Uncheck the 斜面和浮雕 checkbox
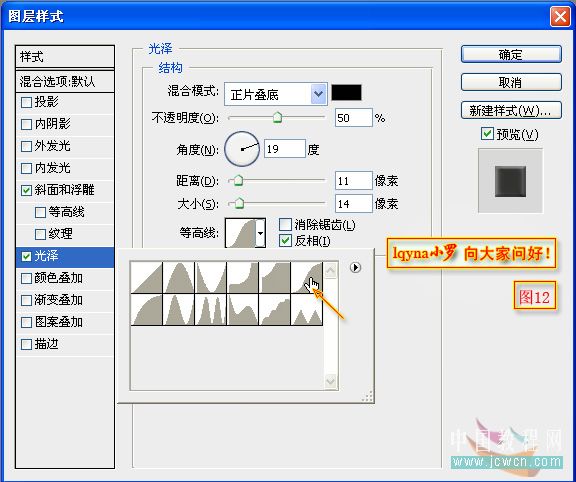576x482 pixels. pyautogui.click(x=26, y=190)
